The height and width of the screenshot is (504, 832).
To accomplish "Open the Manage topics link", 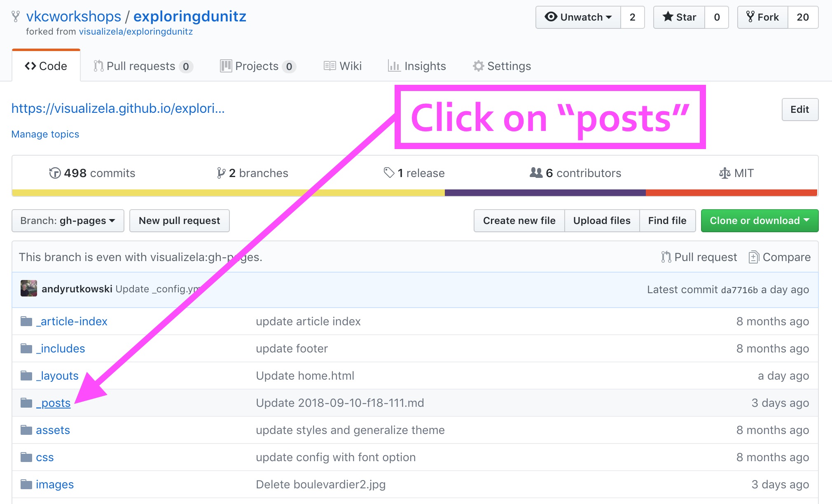I will click(x=45, y=134).
